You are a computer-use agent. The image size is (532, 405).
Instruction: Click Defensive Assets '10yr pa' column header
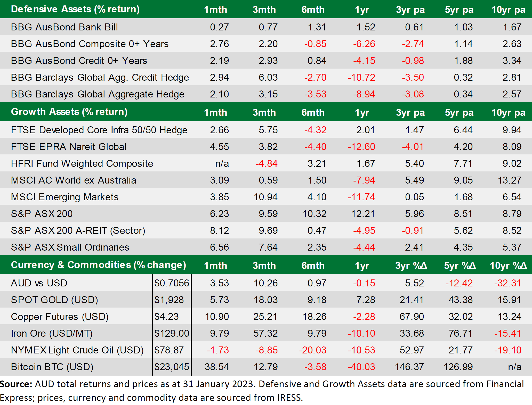(508, 10)
